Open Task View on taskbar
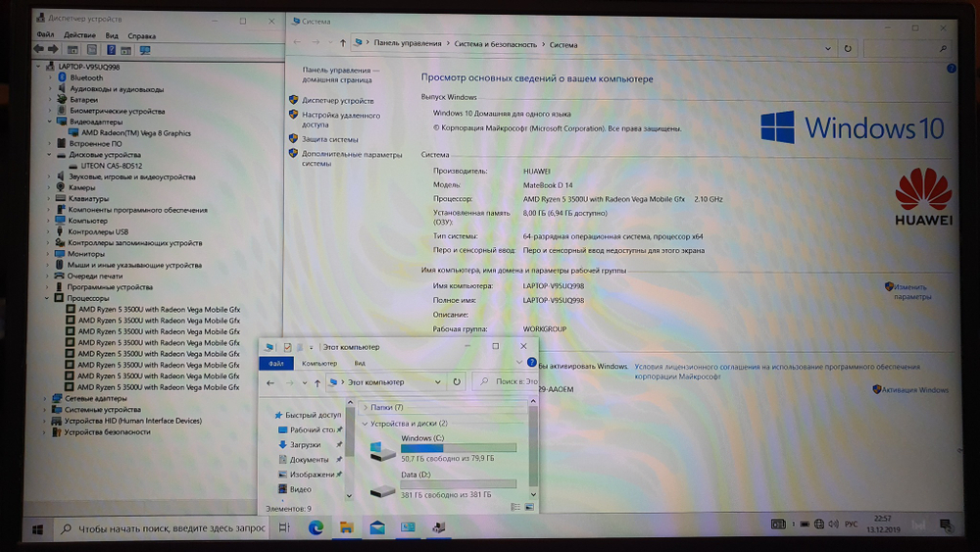Viewport: 980px width, 552px height. [x=284, y=527]
